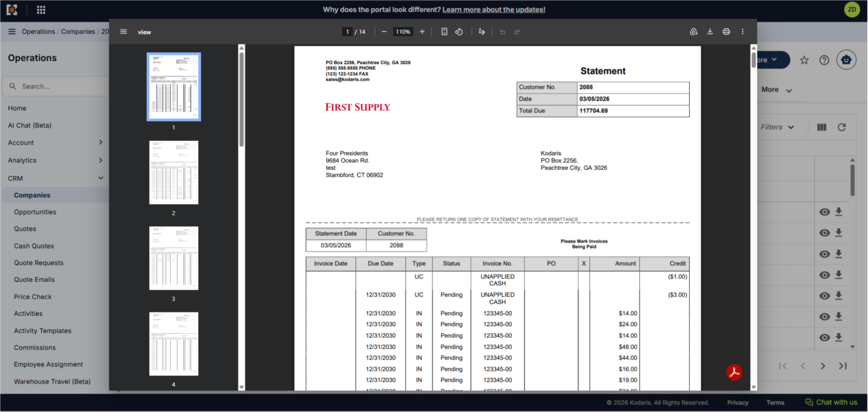View fifth document with eye icon
Screen dimensions: 868x412
click(825, 296)
